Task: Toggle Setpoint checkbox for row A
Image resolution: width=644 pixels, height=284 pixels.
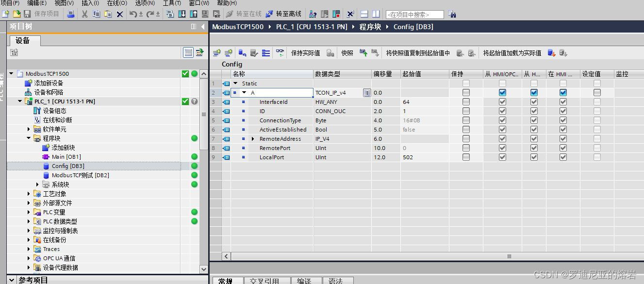Action: pos(597,93)
